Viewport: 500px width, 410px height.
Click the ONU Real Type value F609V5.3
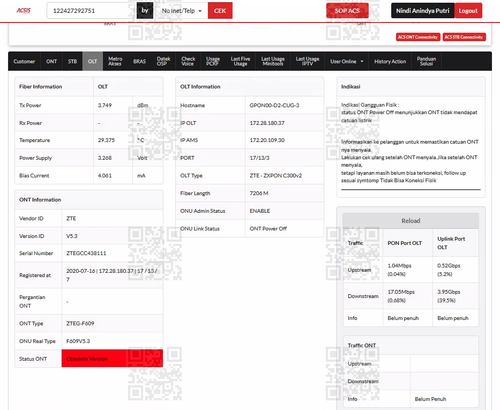[x=78, y=341]
